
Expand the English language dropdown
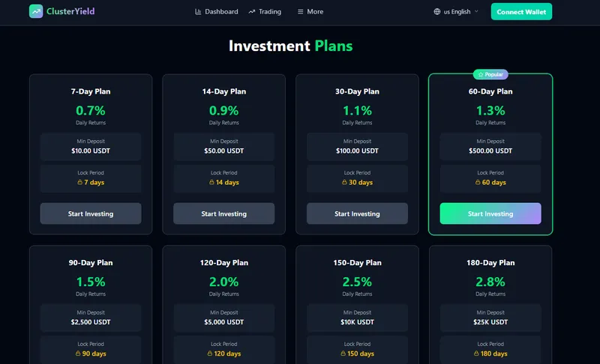click(456, 12)
